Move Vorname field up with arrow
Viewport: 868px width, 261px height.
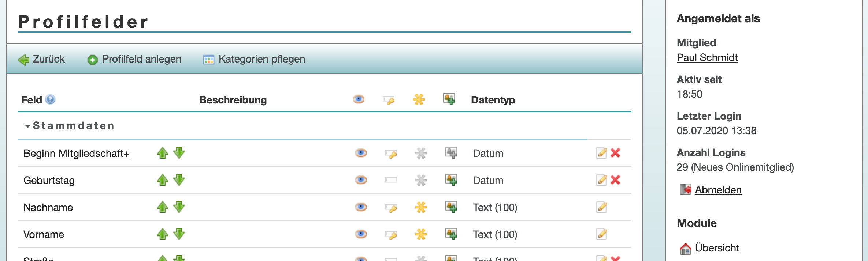(x=162, y=234)
